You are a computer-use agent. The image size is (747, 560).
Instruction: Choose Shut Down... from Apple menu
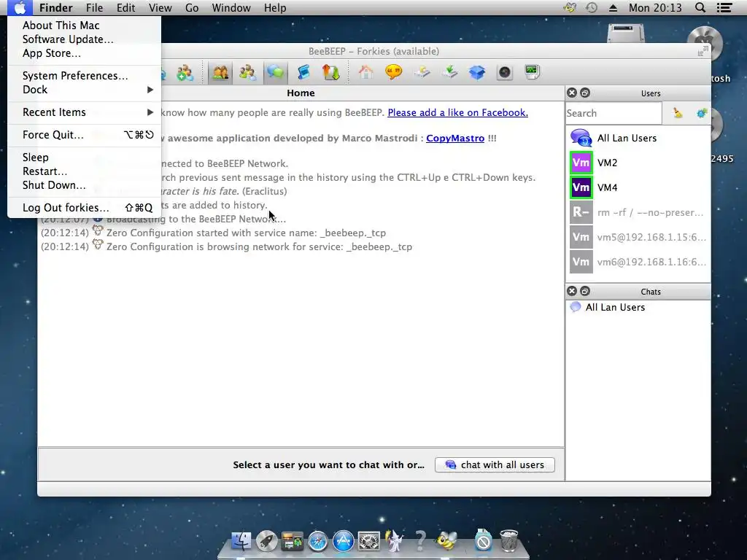(x=85, y=184)
